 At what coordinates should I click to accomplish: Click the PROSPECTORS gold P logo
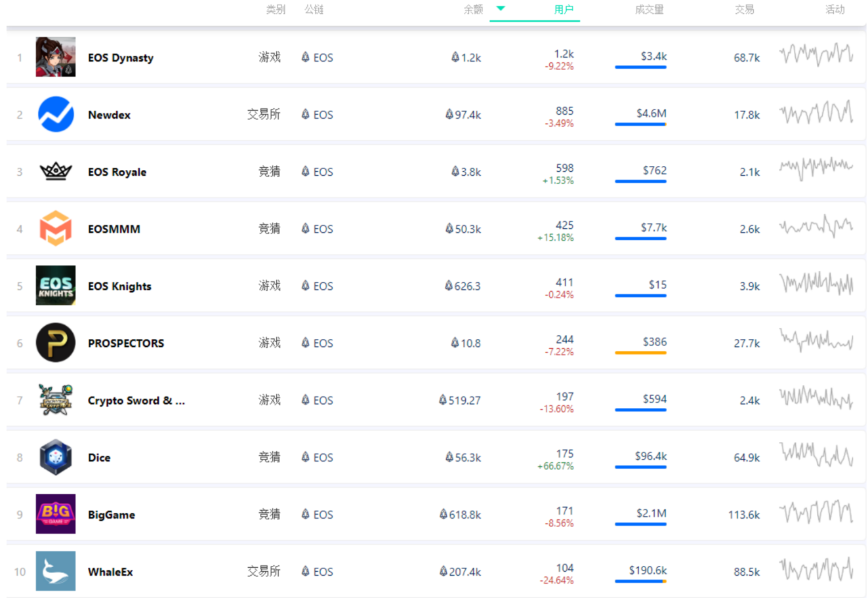[56, 342]
